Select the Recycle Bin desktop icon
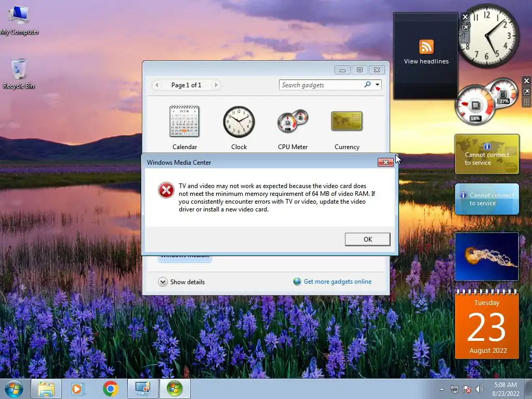Screen dimensions: 532x399 (19, 74)
